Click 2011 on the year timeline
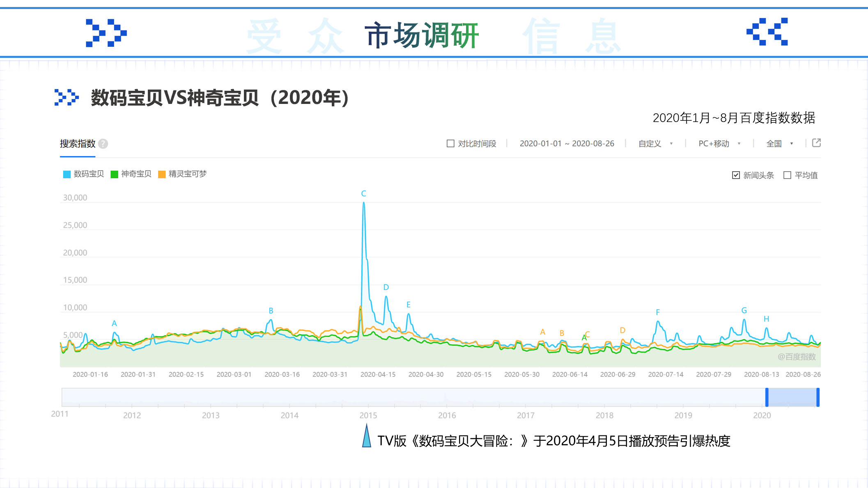This screenshot has height=488, width=868. click(x=60, y=414)
